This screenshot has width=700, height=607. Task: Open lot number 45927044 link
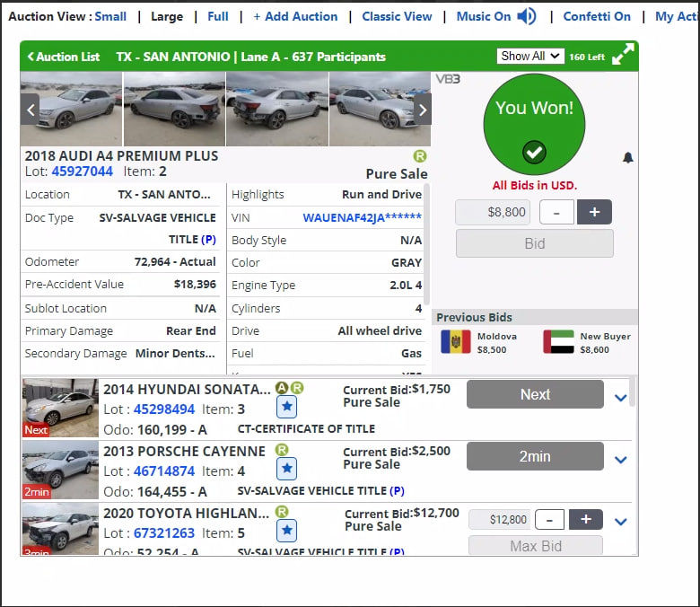point(83,172)
